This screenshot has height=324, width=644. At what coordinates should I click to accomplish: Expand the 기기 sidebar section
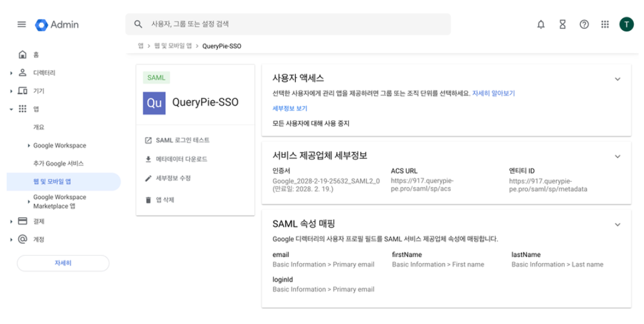pos(11,91)
